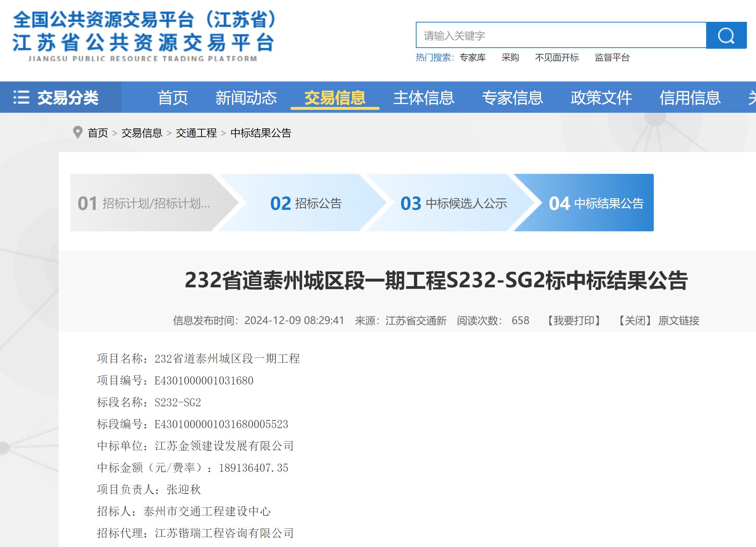Click the announcement title heading

point(436,280)
